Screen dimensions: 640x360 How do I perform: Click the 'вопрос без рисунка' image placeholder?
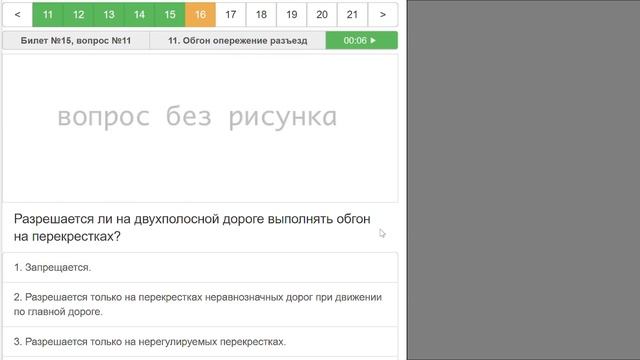click(x=200, y=128)
